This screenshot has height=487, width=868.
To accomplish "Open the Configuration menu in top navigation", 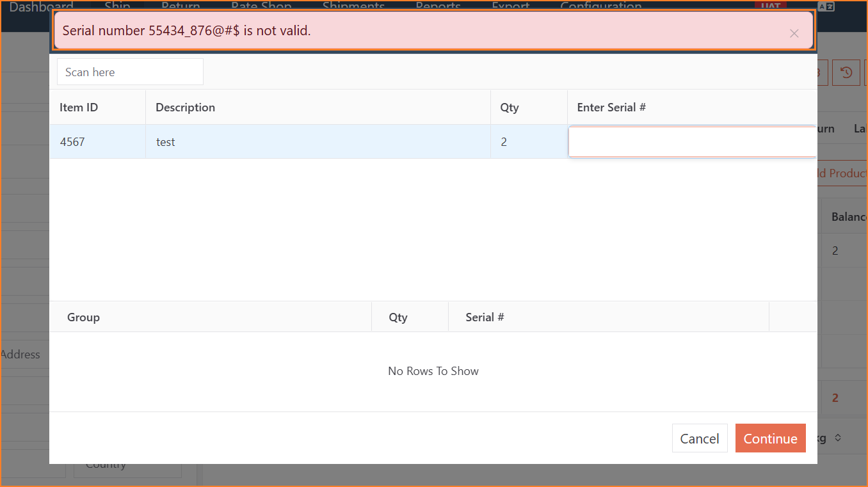I will coord(601,6).
